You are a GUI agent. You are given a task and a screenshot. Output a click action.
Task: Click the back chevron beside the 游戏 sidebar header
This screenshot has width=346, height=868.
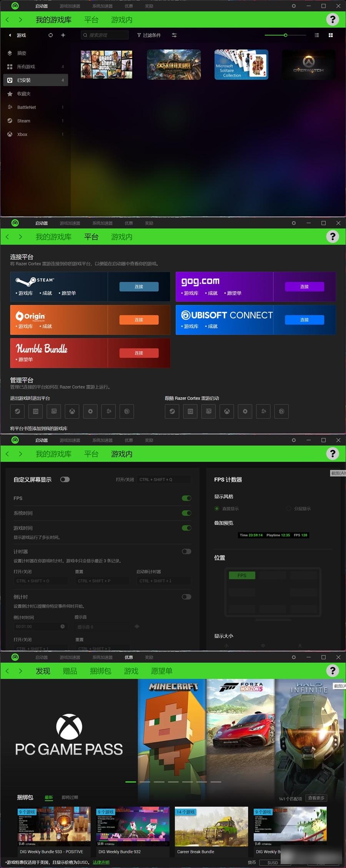point(10,35)
